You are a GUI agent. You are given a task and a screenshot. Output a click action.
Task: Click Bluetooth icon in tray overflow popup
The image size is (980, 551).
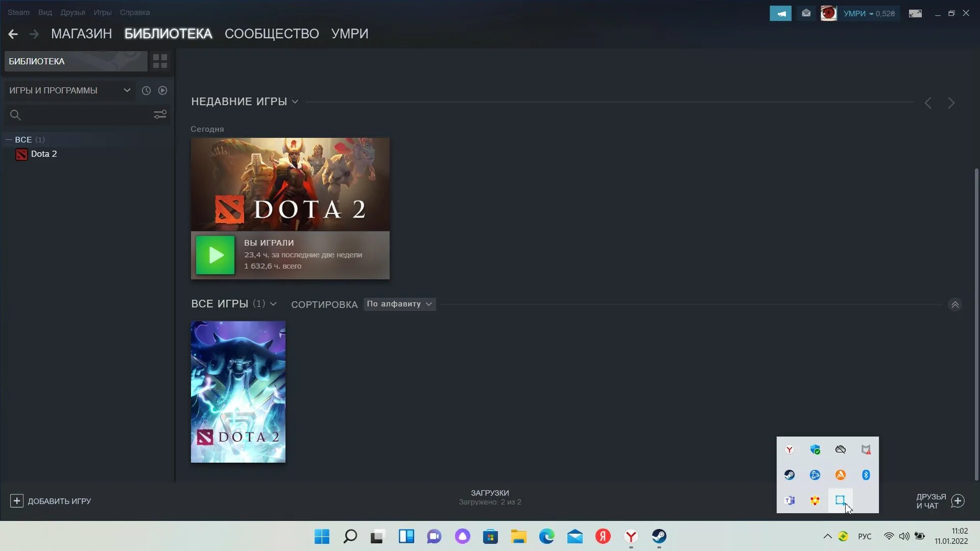pyautogui.click(x=866, y=475)
